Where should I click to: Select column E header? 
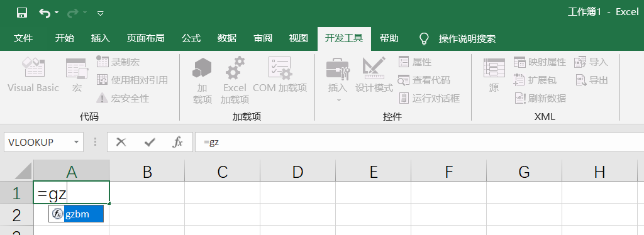click(x=374, y=171)
